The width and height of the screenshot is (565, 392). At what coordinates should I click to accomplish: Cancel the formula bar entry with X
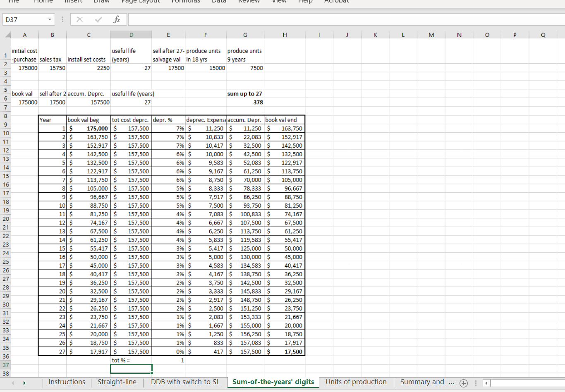click(79, 19)
